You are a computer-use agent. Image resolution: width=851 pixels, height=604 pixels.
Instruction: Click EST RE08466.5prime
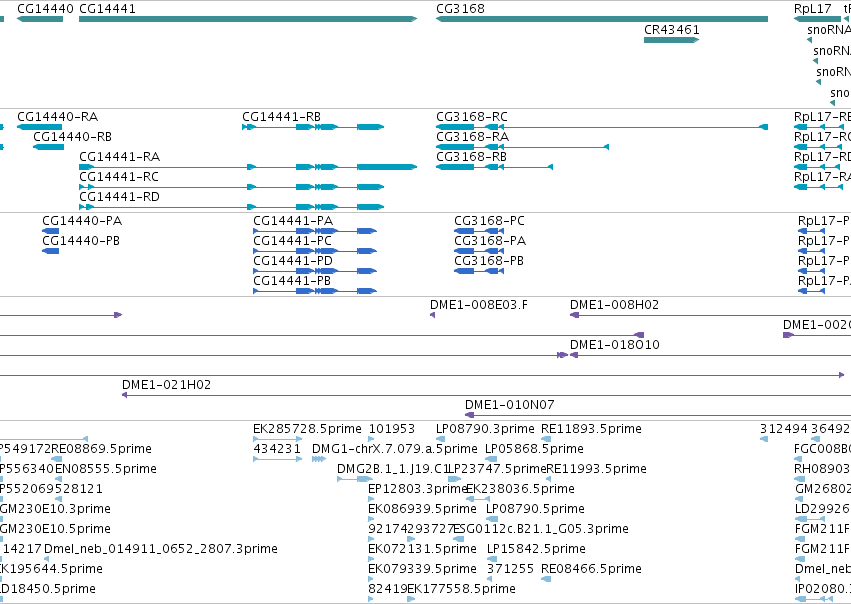pyautogui.click(x=591, y=569)
